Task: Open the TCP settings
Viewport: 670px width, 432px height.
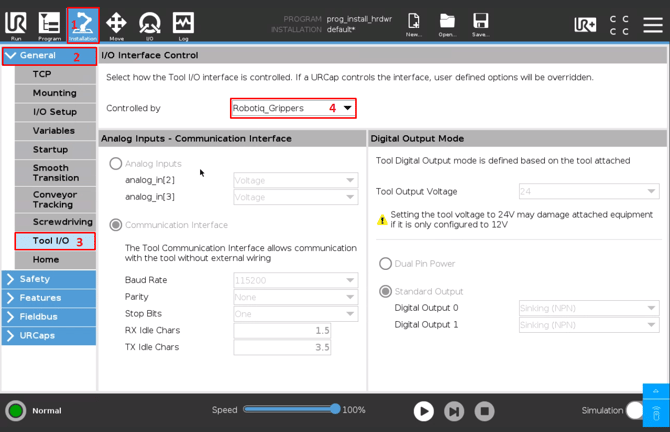Action: [56, 74]
